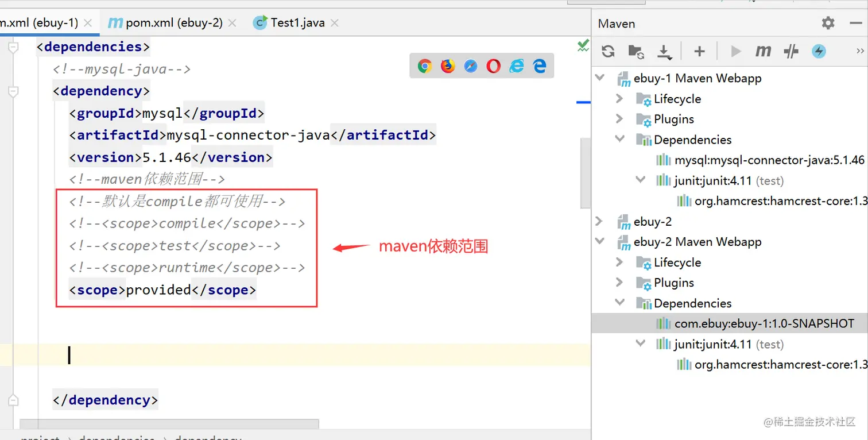This screenshot has width=868, height=440.
Task: Toggle Maven offline mode
Action: tap(791, 51)
